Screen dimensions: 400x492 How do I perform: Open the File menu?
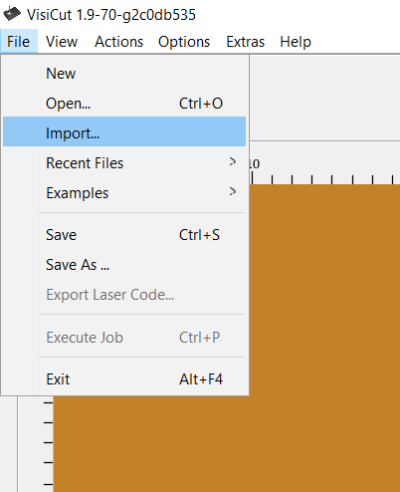click(x=19, y=42)
